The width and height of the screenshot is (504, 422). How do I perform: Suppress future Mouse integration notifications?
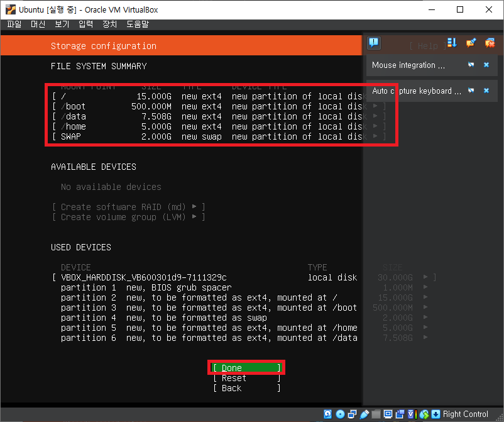pyautogui.click(x=471, y=65)
